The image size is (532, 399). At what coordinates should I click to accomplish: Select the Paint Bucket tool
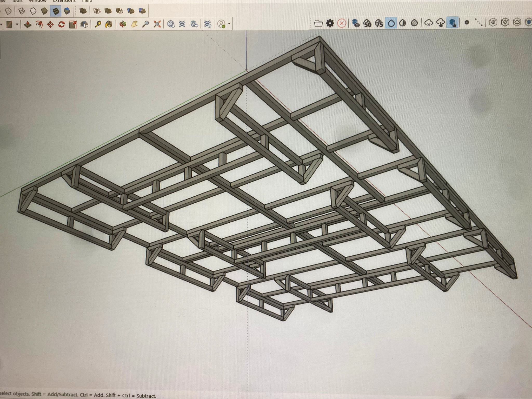coord(109,24)
